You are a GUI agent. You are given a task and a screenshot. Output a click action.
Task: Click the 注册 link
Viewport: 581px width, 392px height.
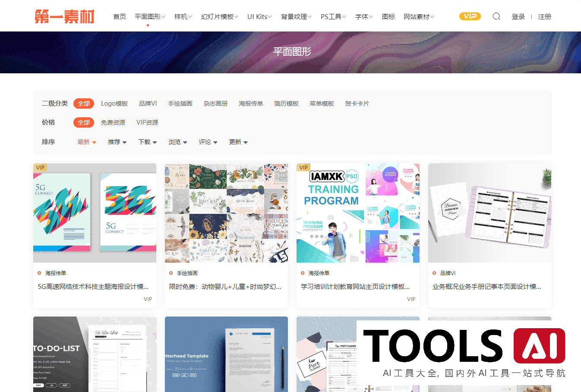click(x=544, y=17)
